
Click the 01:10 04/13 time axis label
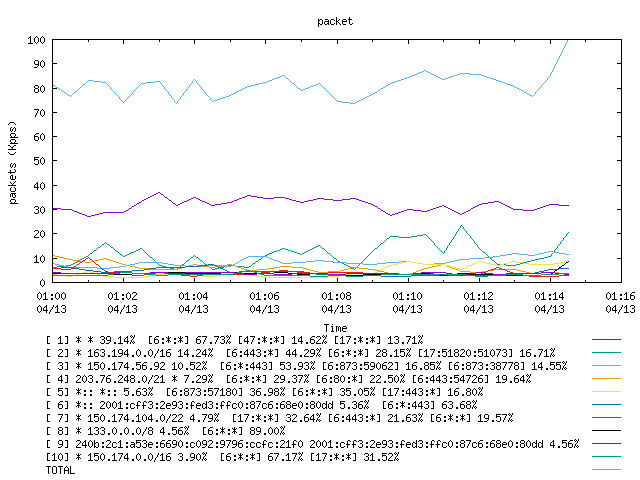tap(407, 302)
